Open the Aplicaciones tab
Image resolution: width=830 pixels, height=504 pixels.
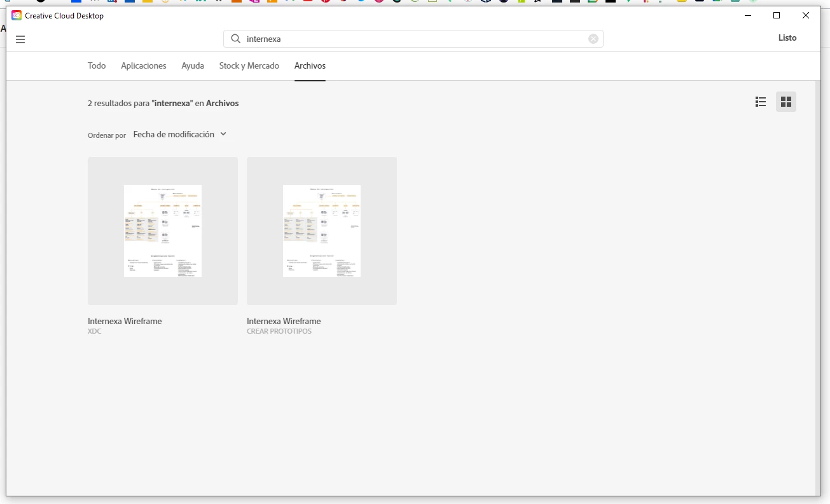(144, 65)
